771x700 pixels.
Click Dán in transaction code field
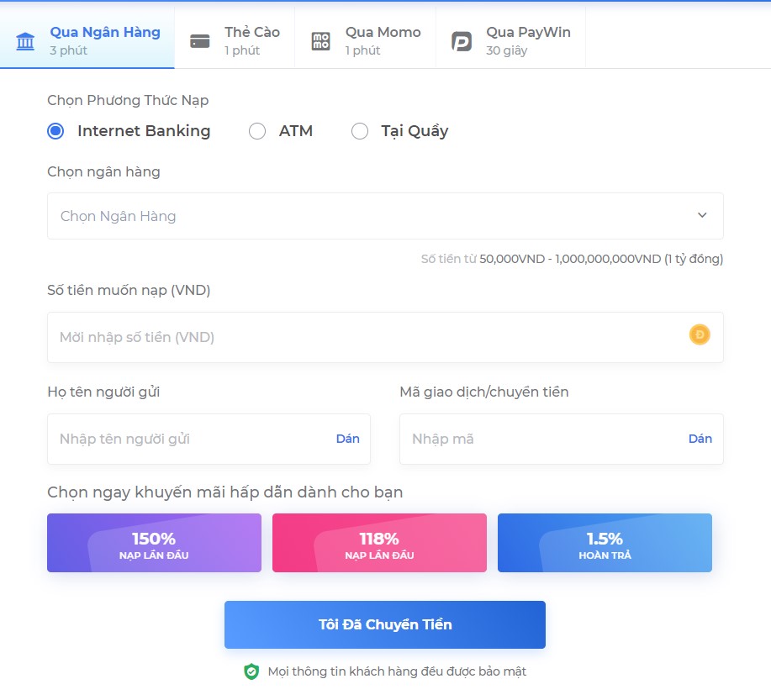[x=700, y=439]
